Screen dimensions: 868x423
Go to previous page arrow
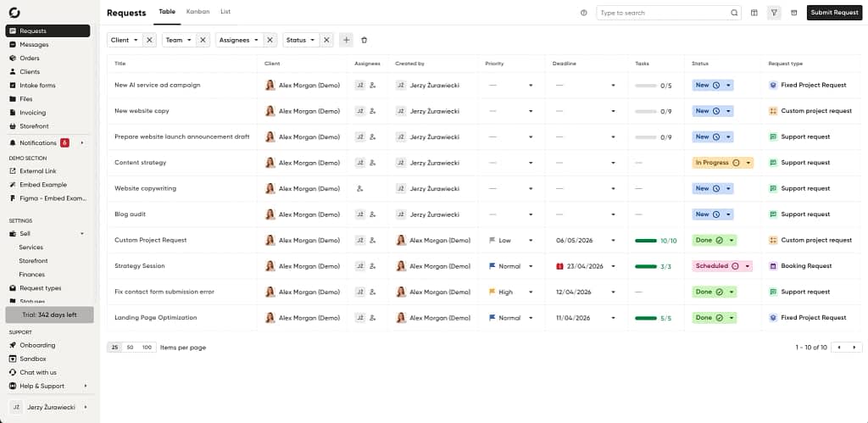[840, 348]
